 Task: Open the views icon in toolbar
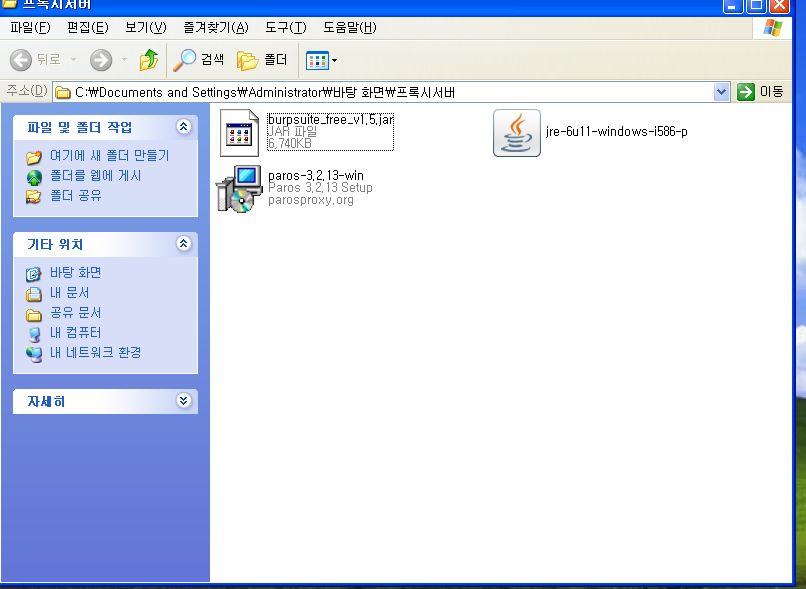(317, 61)
